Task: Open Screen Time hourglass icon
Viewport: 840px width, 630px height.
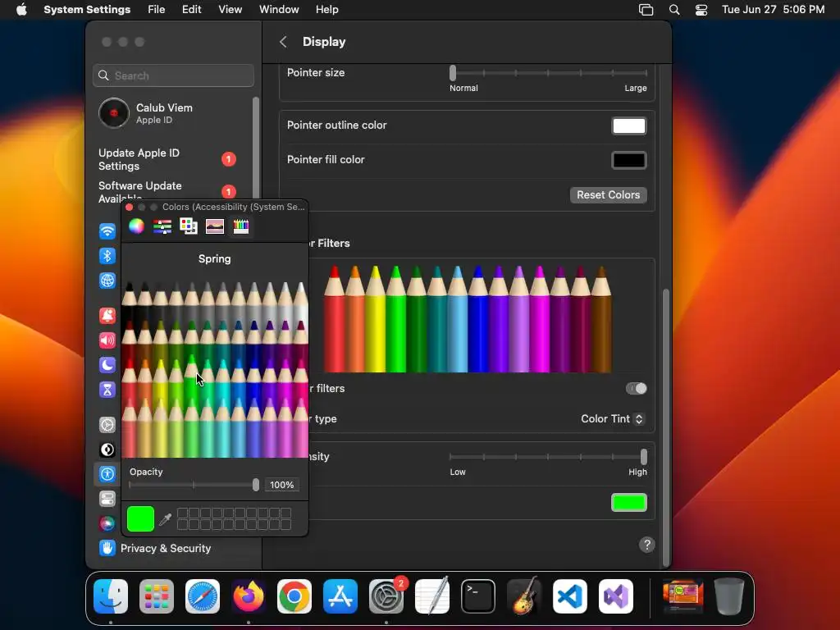Action: pyautogui.click(x=107, y=390)
